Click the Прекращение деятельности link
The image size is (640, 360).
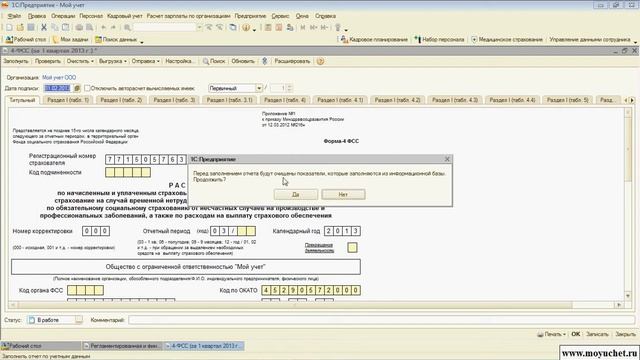319,248
